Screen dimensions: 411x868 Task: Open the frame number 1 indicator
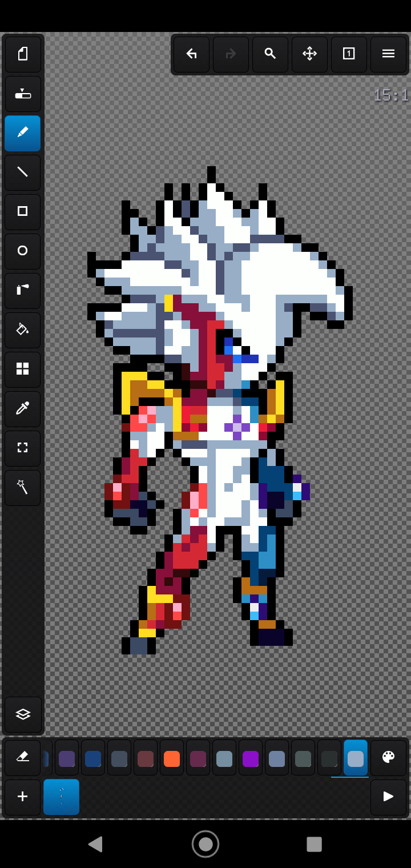click(x=349, y=54)
